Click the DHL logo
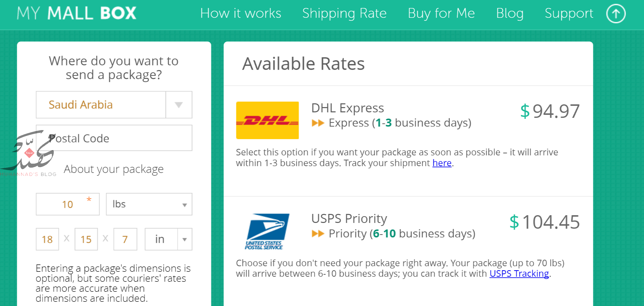 [267, 120]
